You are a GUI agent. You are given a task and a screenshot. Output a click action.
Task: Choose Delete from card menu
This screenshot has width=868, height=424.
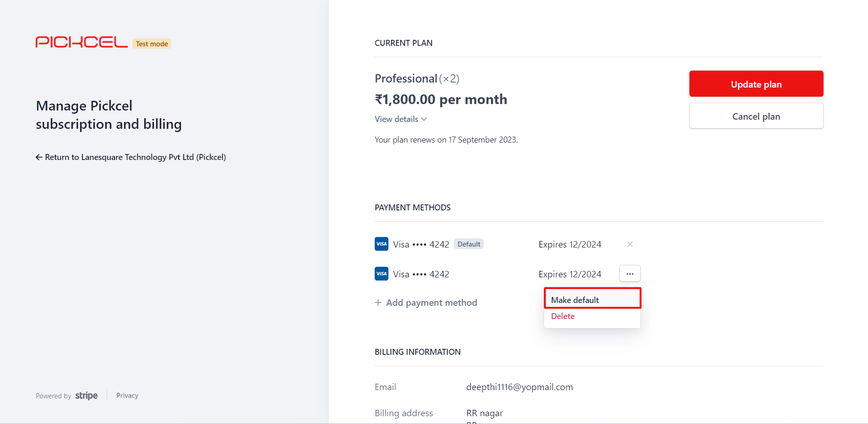click(x=592, y=316)
